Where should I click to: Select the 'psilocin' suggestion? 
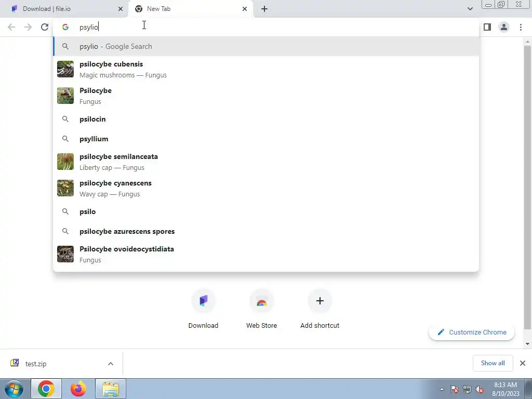click(x=266, y=119)
